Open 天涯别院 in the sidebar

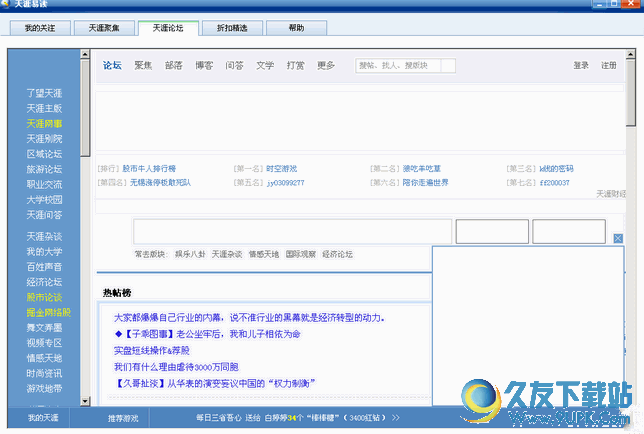point(44,139)
